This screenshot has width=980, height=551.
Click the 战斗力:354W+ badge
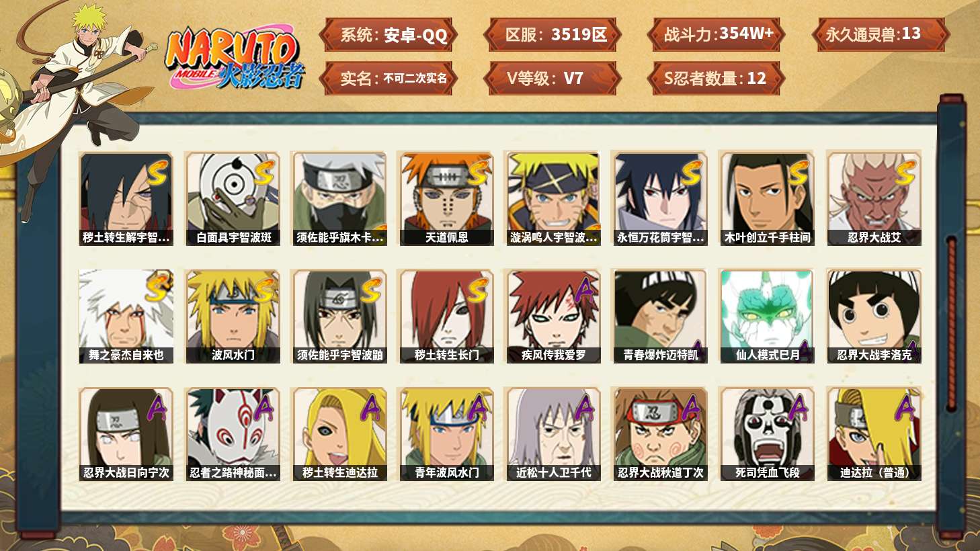[x=717, y=34]
